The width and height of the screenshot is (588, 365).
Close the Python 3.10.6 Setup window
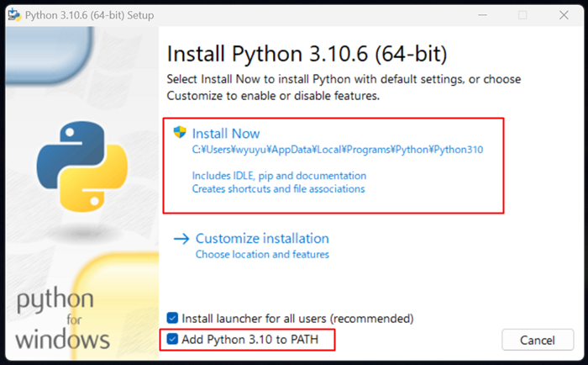coord(561,14)
